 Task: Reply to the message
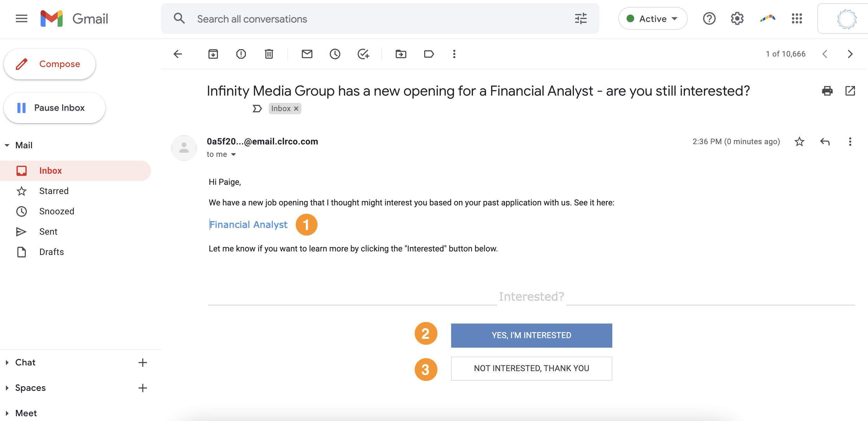point(825,142)
